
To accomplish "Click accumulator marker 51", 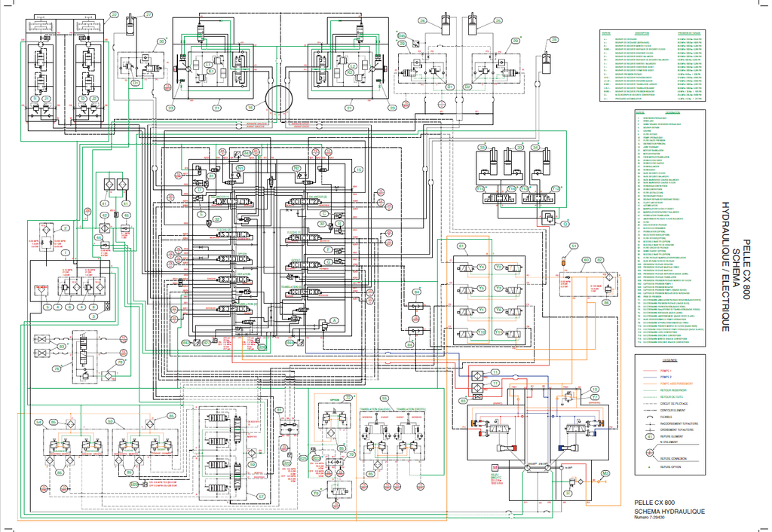I will (x=574, y=246).
